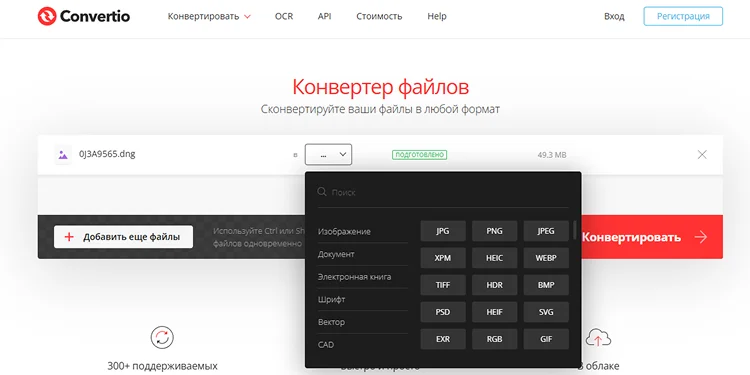Click the format list scrollbar

tap(574, 230)
